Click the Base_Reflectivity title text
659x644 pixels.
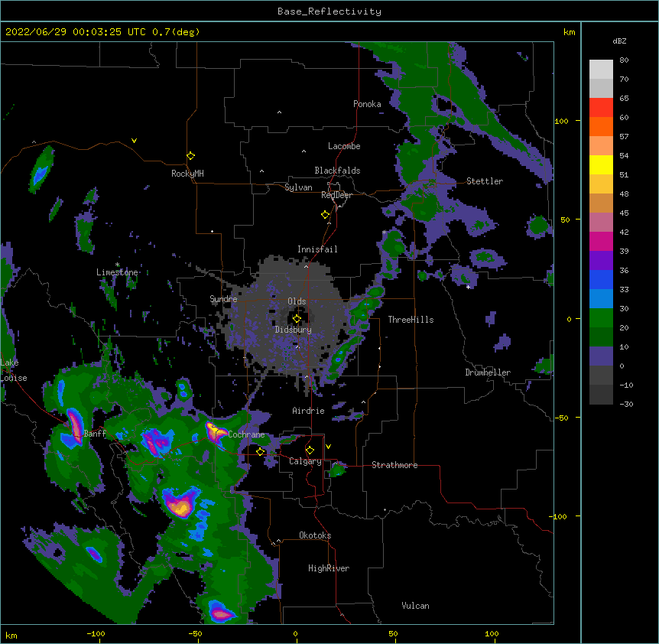[x=329, y=11]
